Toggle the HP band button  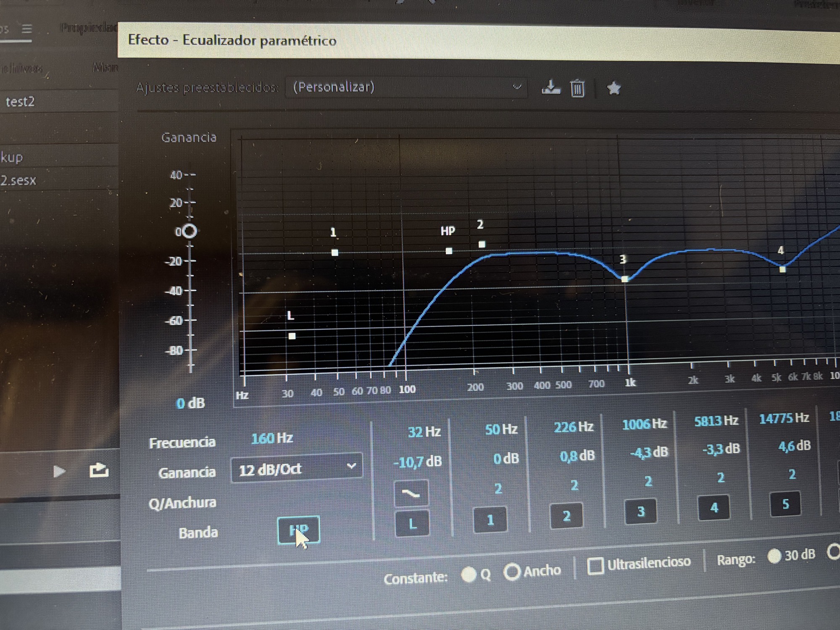coord(299,530)
